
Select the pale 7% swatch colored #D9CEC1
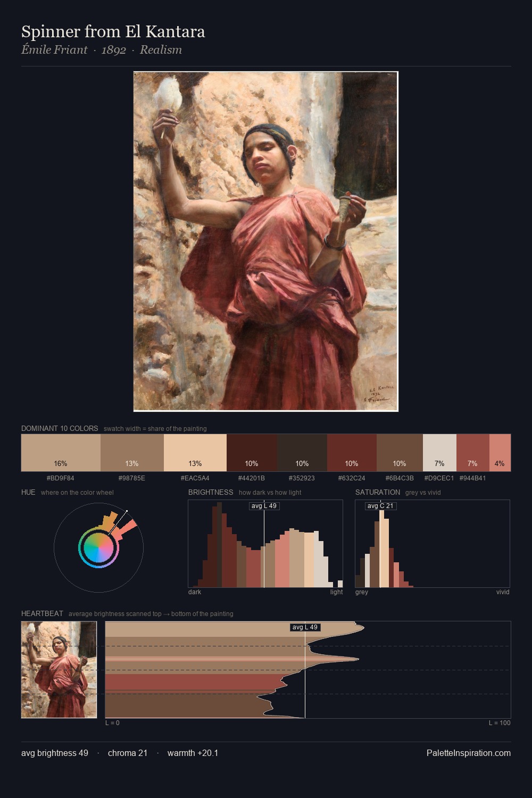click(x=439, y=453)
